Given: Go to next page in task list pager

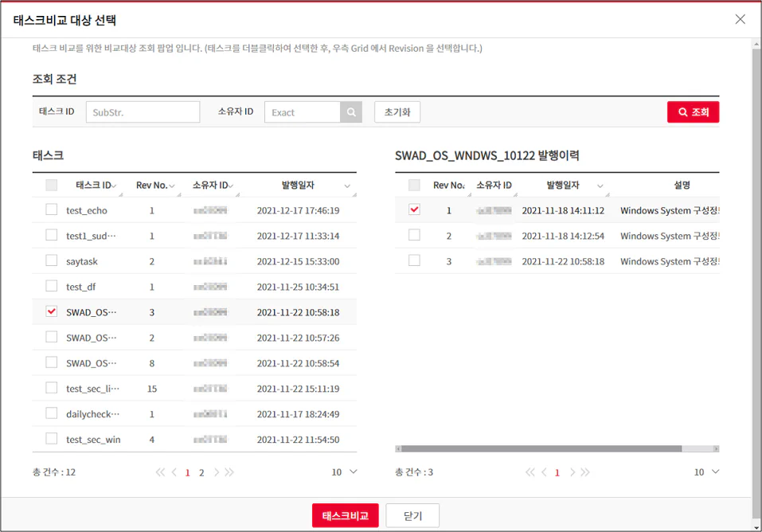Looking at the screenshot, I should coord(217,472).
